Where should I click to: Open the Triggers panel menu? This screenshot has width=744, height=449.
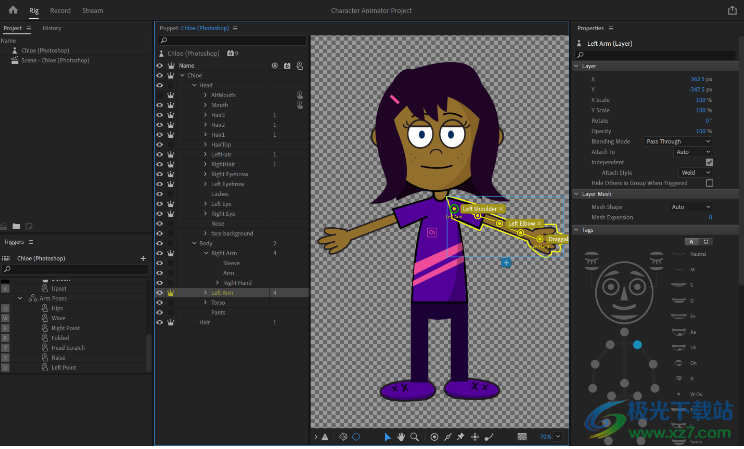pyautogui.click(x=31, y=242)
